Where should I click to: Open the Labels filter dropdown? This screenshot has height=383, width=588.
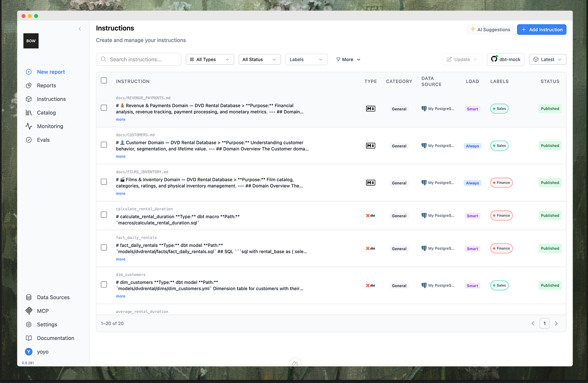pyautogui.click(x=306, y=60)
